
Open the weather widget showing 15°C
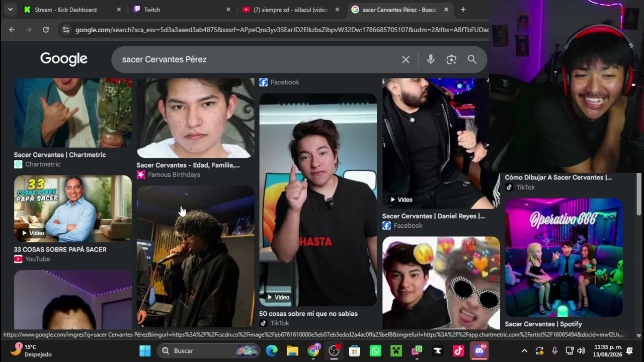click(x=32, y=350)
